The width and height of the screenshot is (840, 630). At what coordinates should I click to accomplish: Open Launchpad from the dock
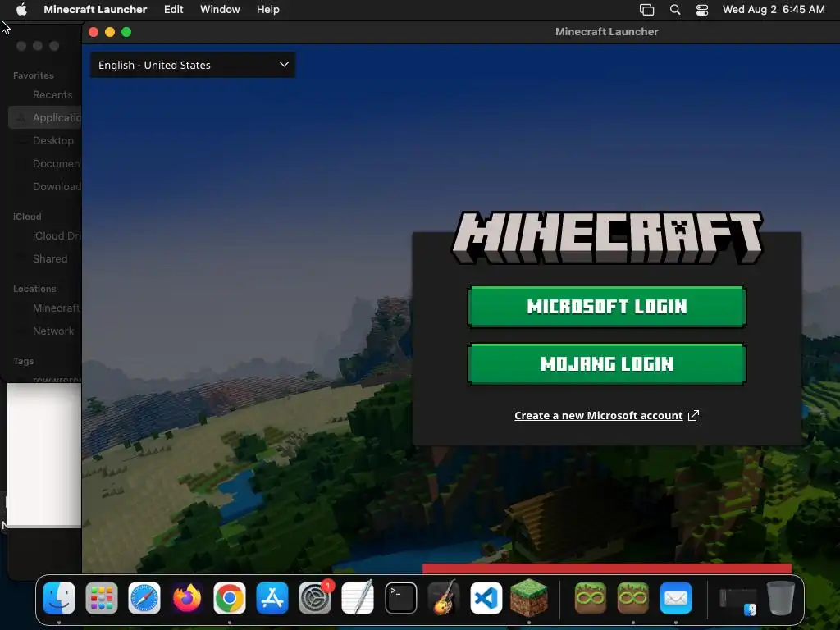tap(101, 598)
